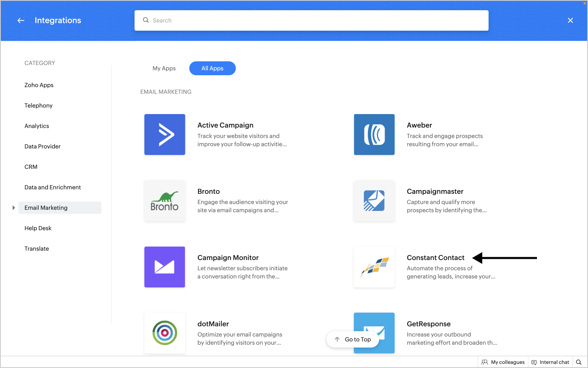Viewport: 588px width, 368px height.
Task: Select the Analytics category
Action: pos(37,126)
